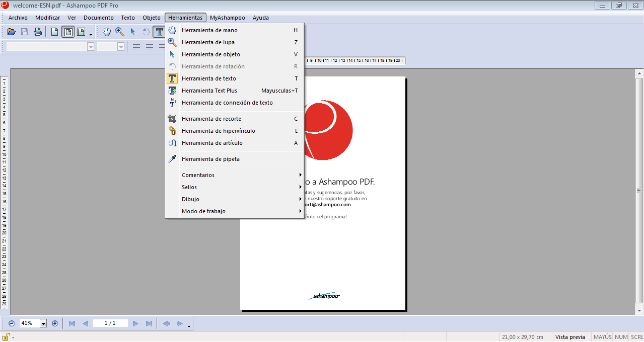644x342 pixels.
Task: Open the font size dropdown
Action: pyautogui.click(x=121, y=47)
